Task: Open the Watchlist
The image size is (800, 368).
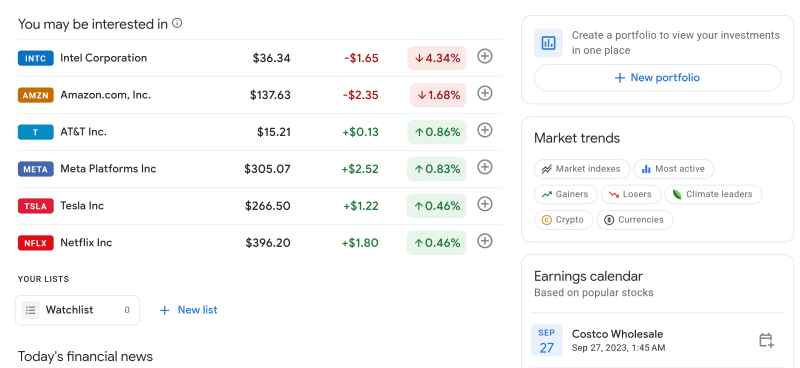Action: pyautogui.click(x=78, y=310)
